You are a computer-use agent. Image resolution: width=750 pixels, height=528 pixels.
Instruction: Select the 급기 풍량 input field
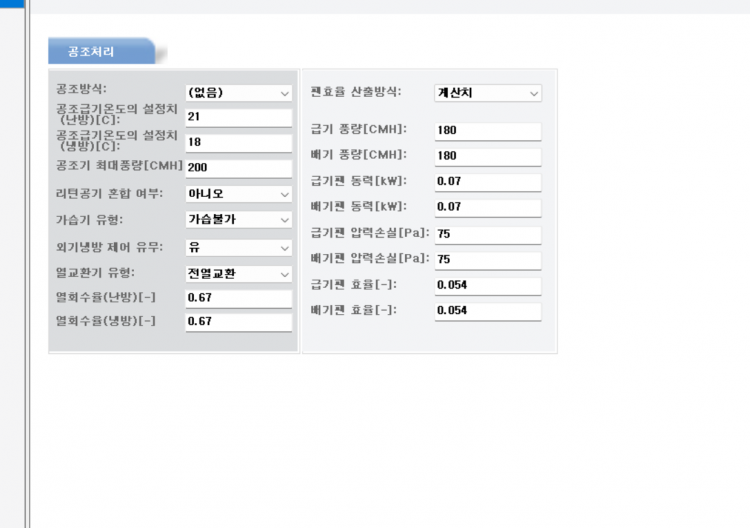tap(487, 131)
